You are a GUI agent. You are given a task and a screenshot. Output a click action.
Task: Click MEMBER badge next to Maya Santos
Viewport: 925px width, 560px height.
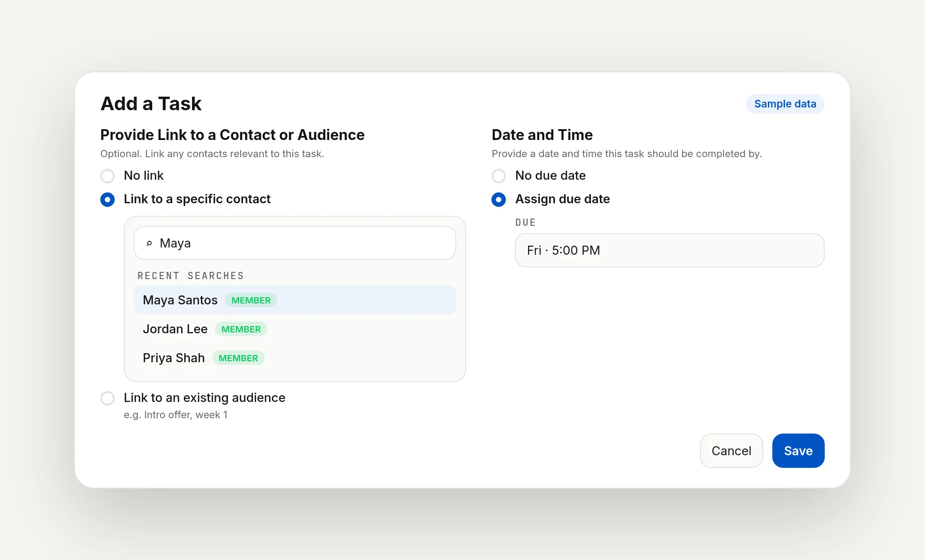pyautogui.click(x=251, y=300)
